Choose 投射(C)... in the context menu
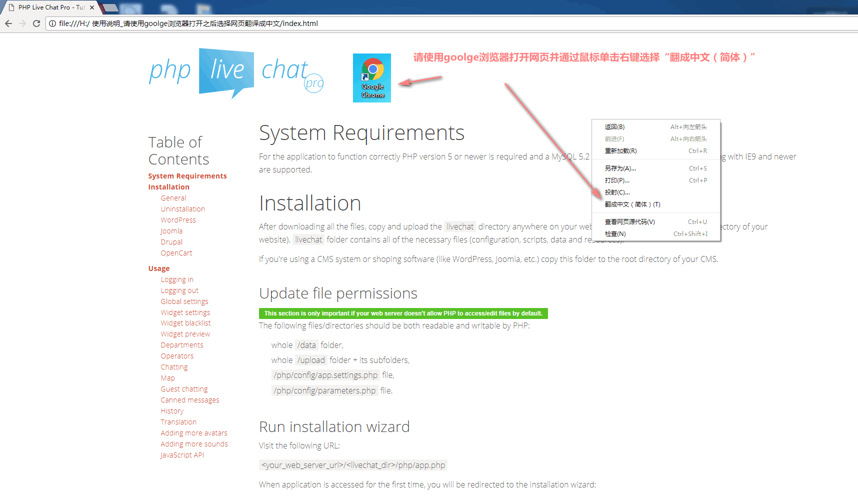Screen dimensions: 858x504 coord(656,192)
